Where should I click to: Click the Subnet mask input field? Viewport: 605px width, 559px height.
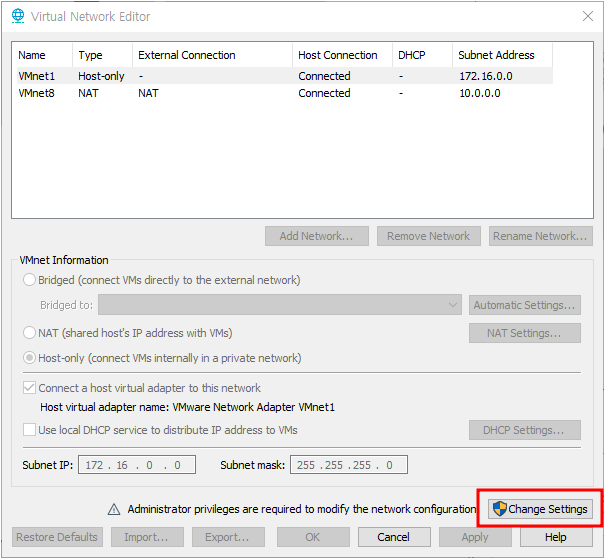pyautogui.click(x=349, y=465)
